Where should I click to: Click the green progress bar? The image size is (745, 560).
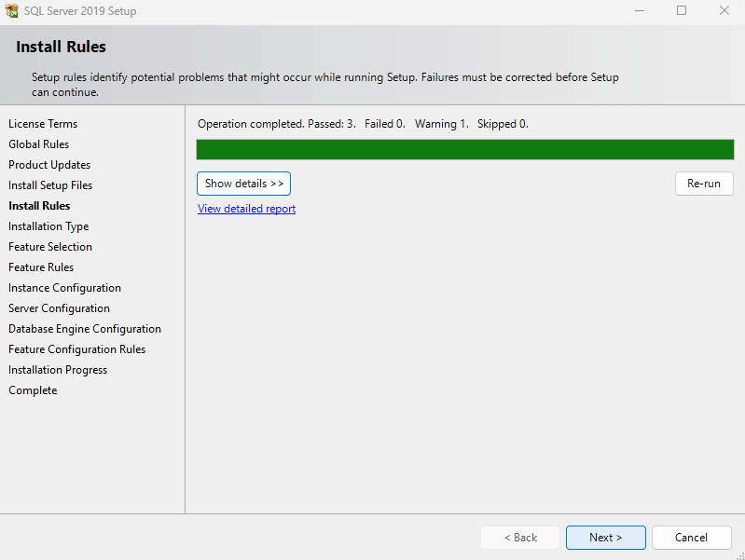pyautogui.click(x=465, y=150)
